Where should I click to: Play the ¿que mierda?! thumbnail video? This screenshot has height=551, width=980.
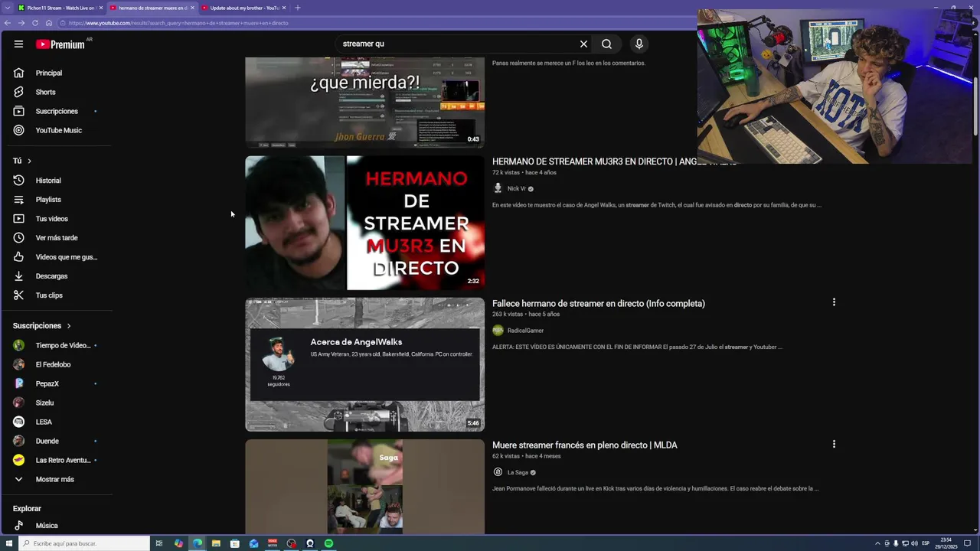click(x=364, y=102)
